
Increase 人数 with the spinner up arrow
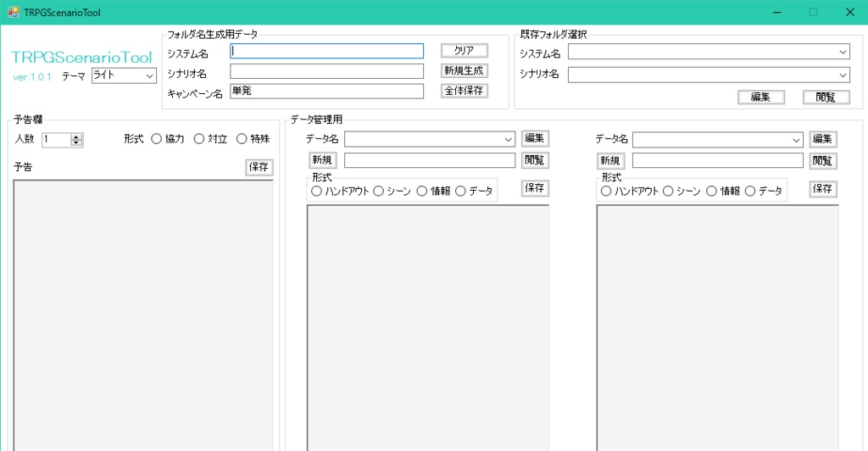tap(77, 136)
